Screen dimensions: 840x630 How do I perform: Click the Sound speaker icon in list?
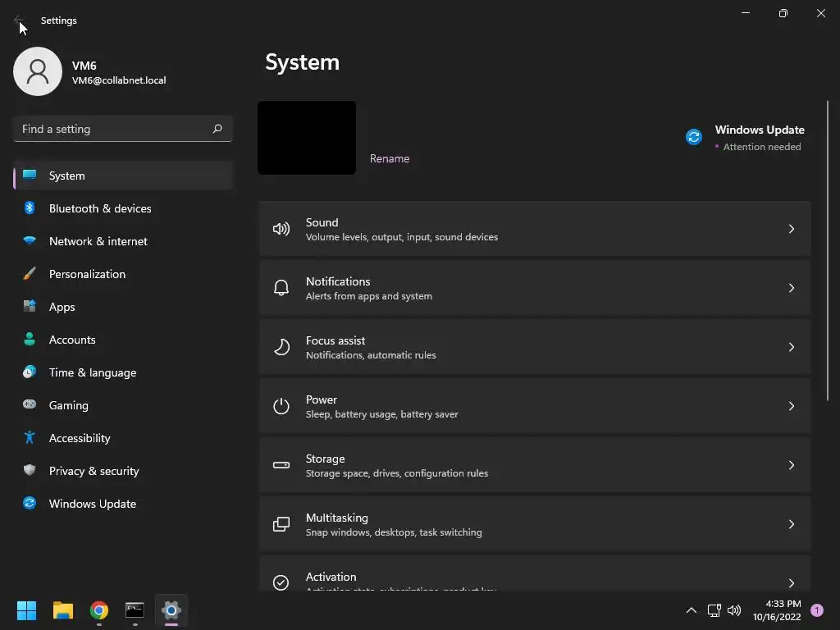point(281,230)
